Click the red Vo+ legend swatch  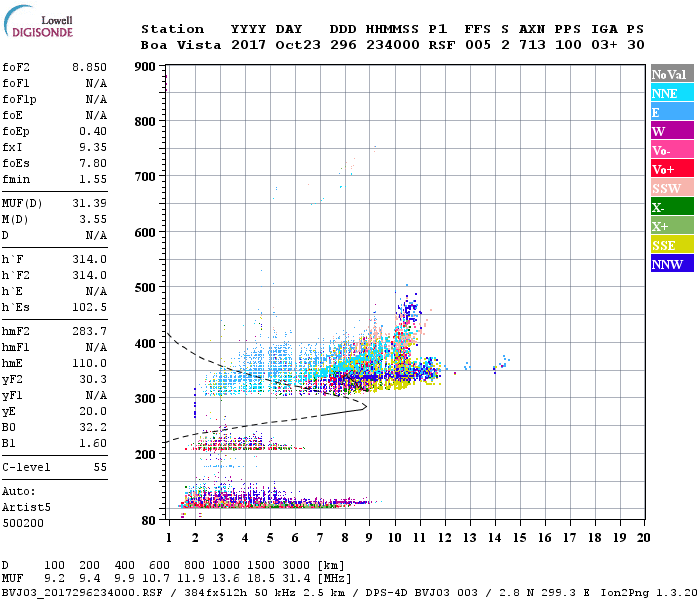[x=671, y=169]
